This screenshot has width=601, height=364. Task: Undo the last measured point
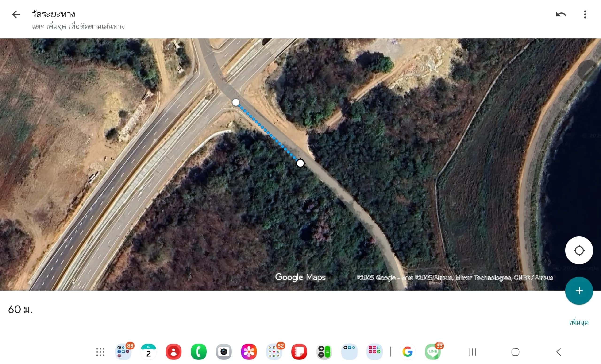(x=561, y=14)
